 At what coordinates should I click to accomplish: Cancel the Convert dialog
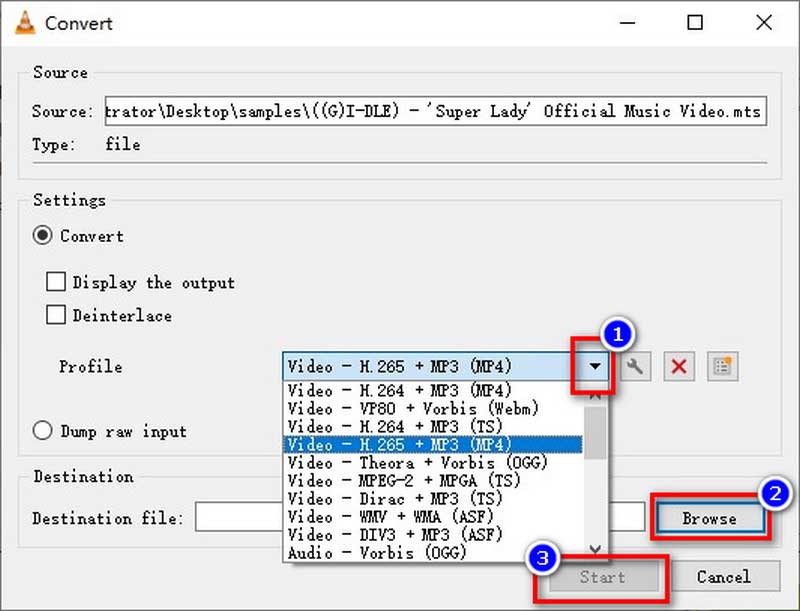723,577
